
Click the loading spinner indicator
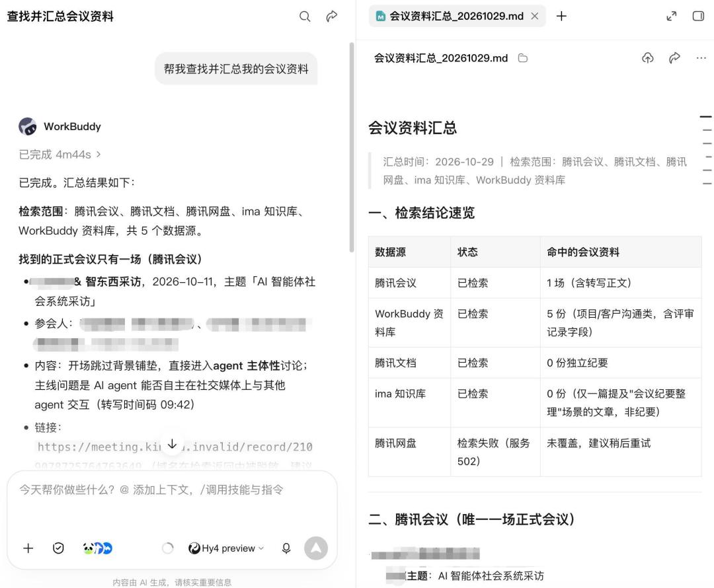[167, 548]
